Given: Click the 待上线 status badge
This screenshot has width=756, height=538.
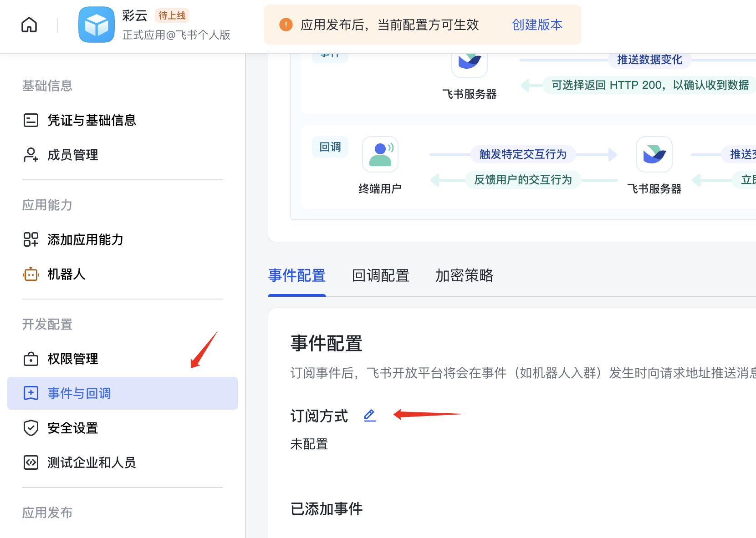Looking at the screenshot, I should (172, 15).
